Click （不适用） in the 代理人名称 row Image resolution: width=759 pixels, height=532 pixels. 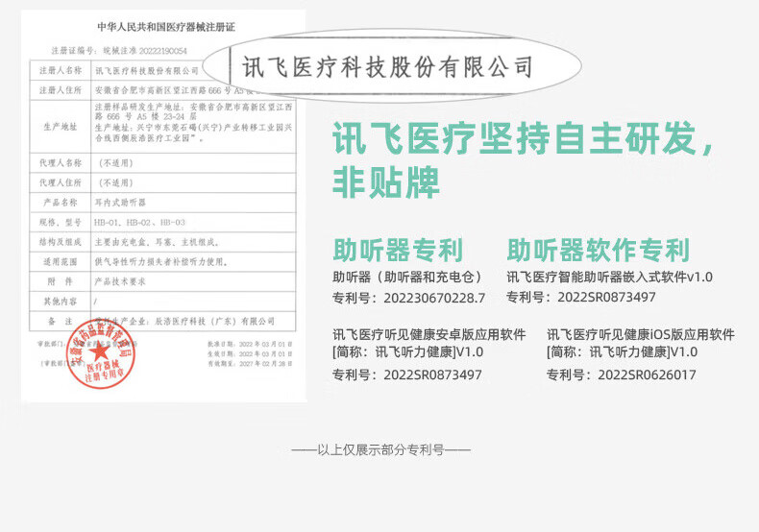pos(115,163)
